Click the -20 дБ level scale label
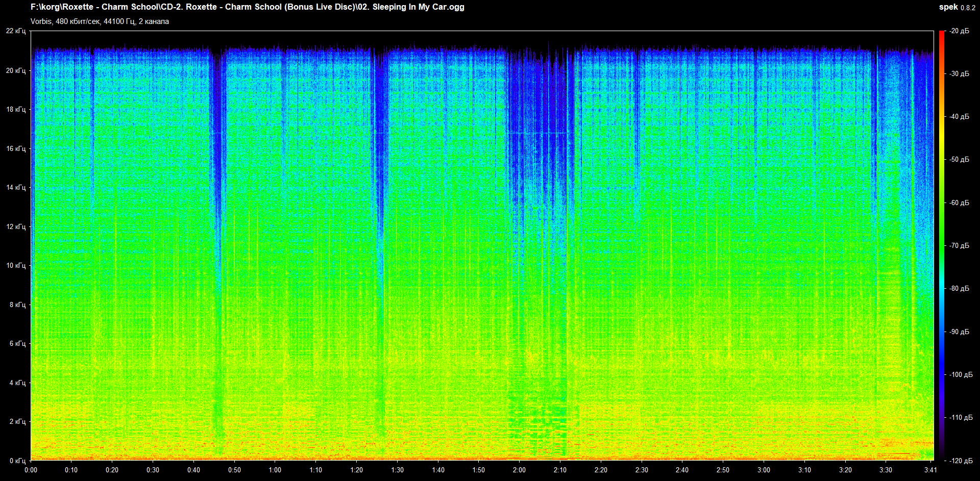This screenshot has width=980, height=481. click(959, 31)
